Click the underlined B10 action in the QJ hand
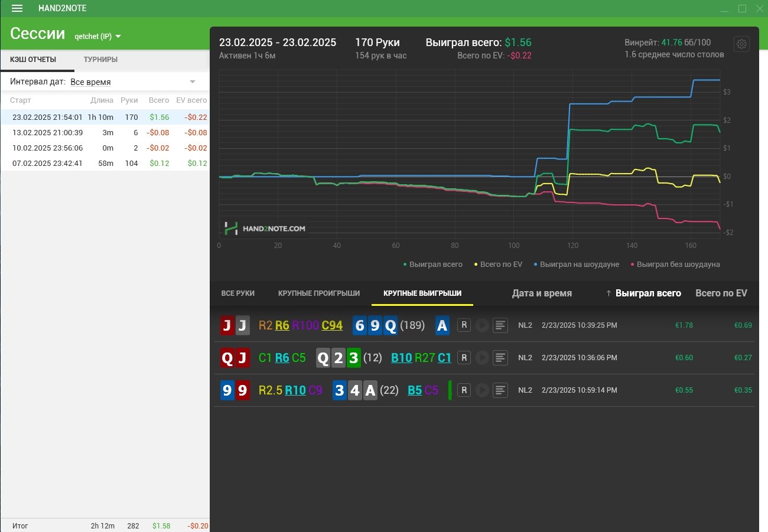 coord(402,358)
